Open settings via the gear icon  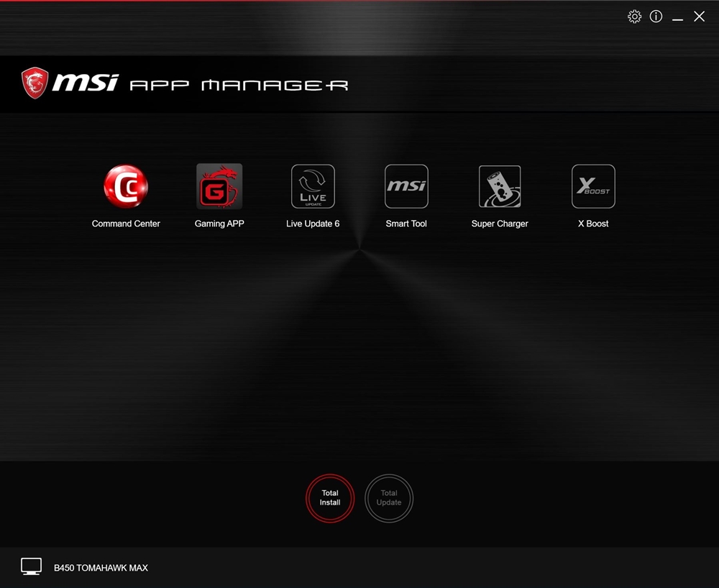click(x=634, y=17)
